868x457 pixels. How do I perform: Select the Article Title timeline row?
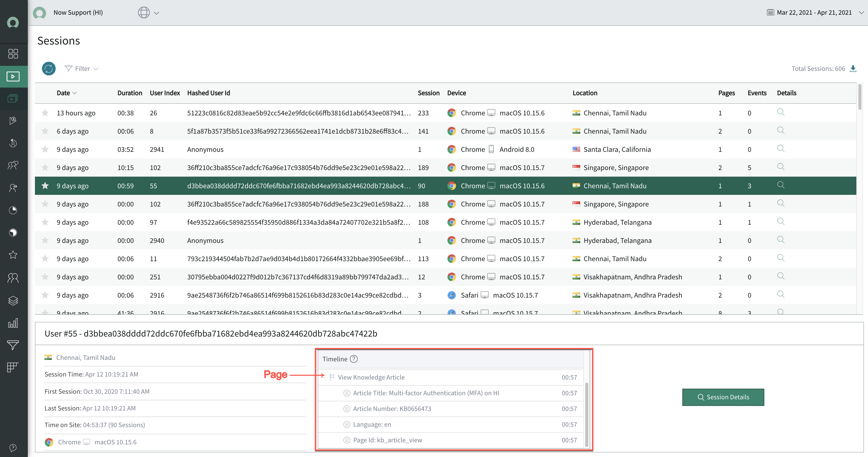pyautogui.click(x=450, y=393)
